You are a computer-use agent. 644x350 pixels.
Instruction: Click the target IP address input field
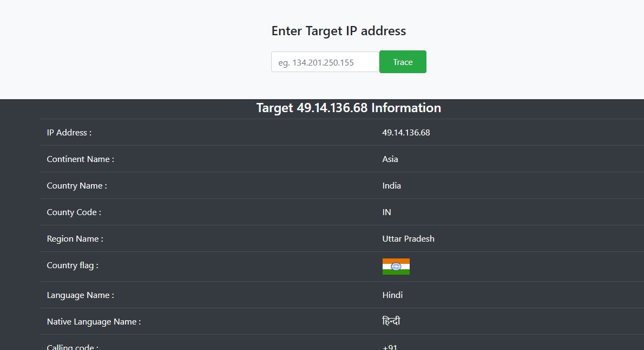coord(325,62)
